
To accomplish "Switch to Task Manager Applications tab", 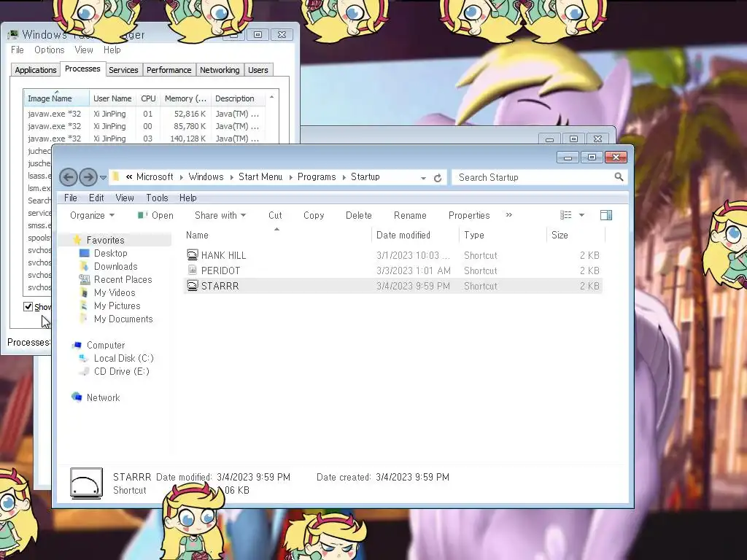I will 35,70.
